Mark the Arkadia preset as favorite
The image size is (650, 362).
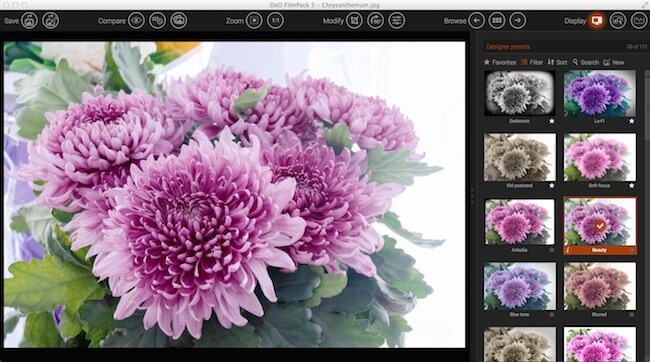(552, 250)
